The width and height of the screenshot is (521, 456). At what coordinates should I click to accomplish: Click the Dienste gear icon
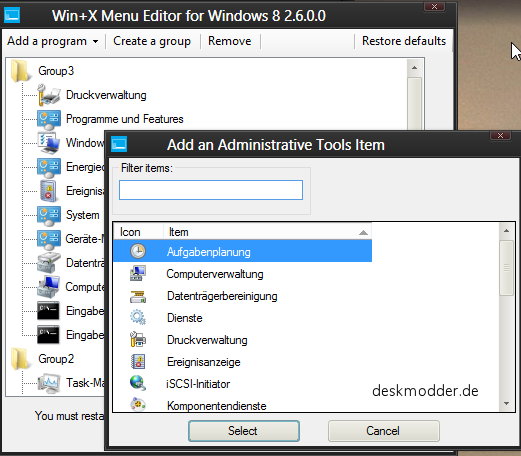[x=138, y=317]
